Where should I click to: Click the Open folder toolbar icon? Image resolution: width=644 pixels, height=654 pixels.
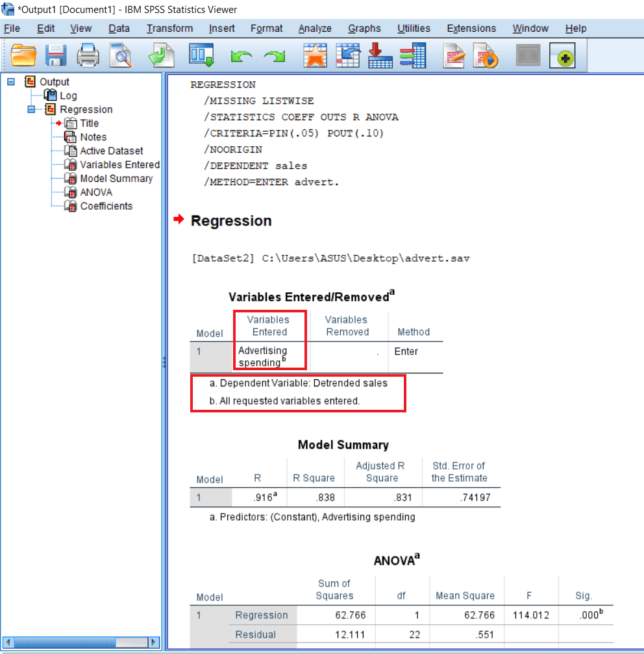23,55
